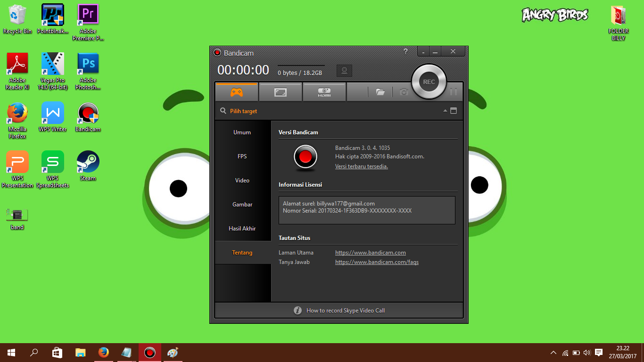
Task: Open the FPS settings tab
Action: coord(242,156)
